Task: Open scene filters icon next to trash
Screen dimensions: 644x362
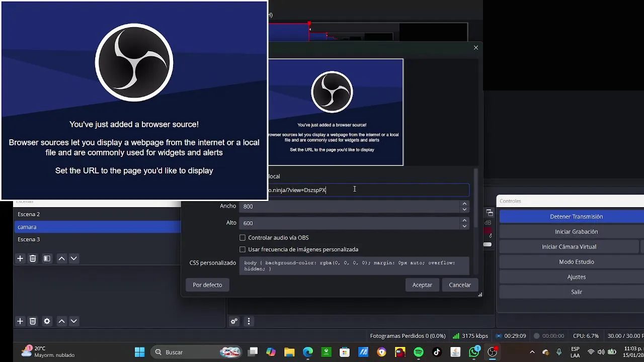Action: [x=47, y=258]
